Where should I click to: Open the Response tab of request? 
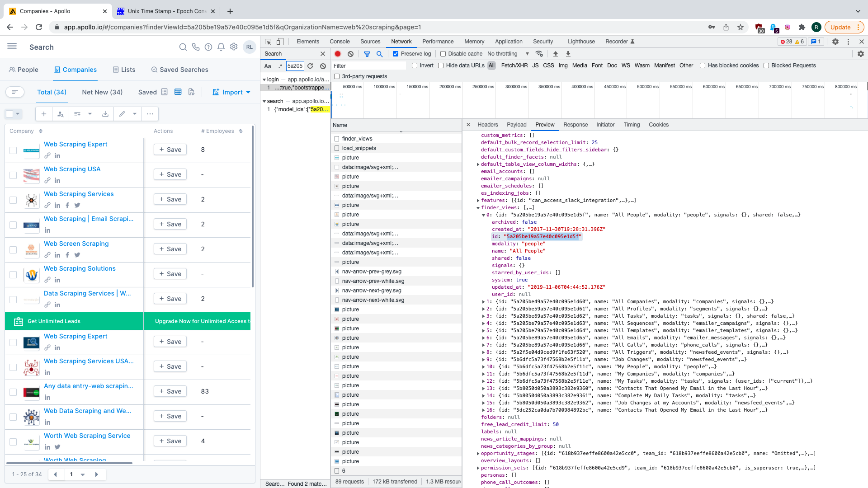pyautogui.click(x=576, y=125)
